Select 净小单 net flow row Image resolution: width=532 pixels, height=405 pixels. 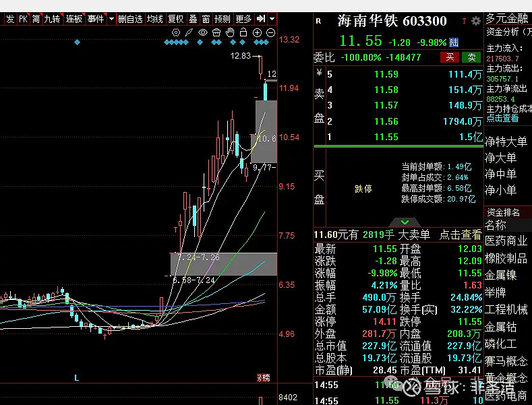(x=500, y=189)
